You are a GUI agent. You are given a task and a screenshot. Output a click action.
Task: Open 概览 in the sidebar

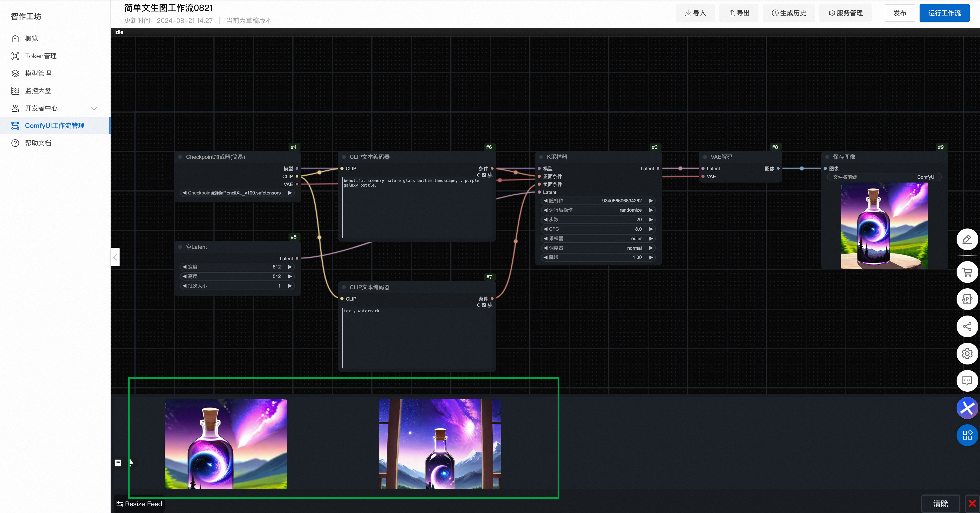tap(55, 38)
